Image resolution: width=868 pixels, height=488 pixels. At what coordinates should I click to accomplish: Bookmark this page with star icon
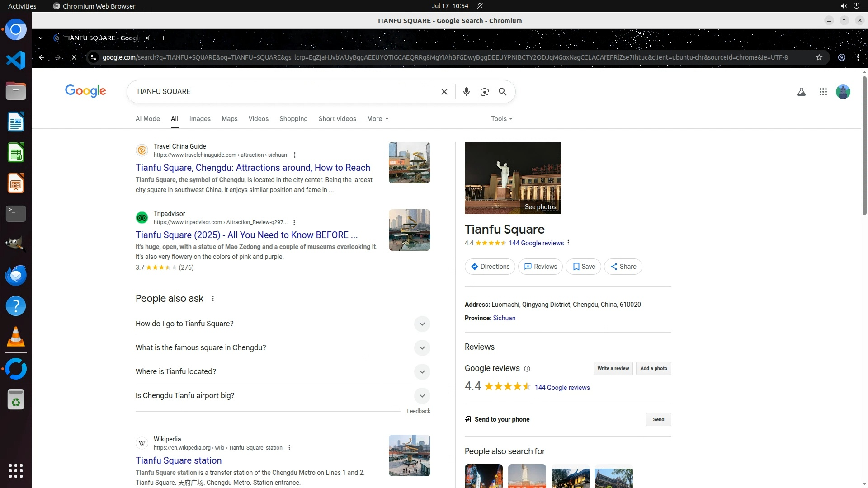pos(819,57)
